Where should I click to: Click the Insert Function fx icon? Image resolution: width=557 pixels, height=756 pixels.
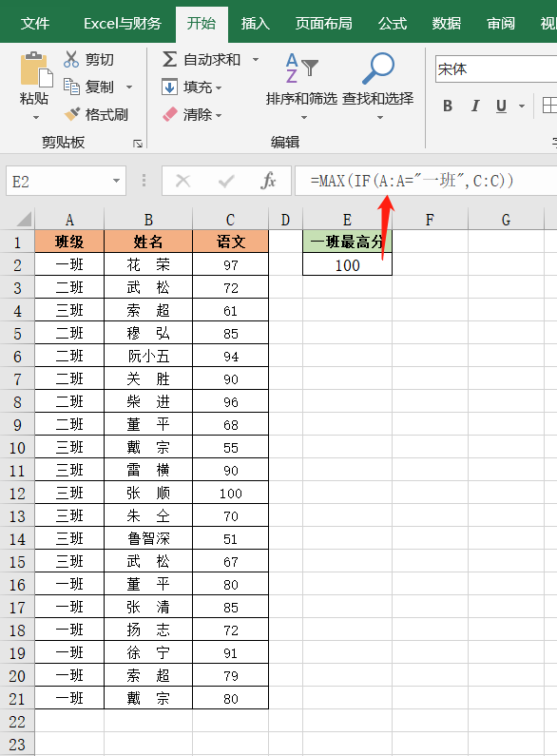pos(268,182)
